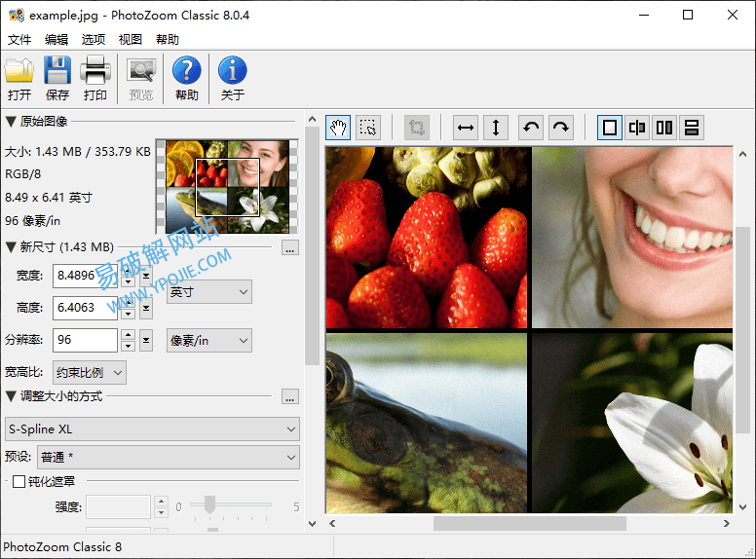Click the ... button beside 新尺寸
The height and width of the screenshot is (559, 756).
[289, 247]
